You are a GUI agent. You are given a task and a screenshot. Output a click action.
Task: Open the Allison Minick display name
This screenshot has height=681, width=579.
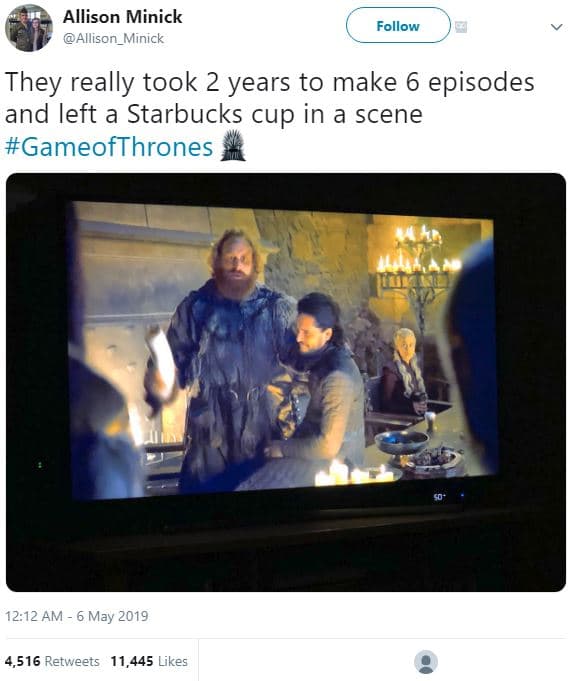tap(122, 17)
